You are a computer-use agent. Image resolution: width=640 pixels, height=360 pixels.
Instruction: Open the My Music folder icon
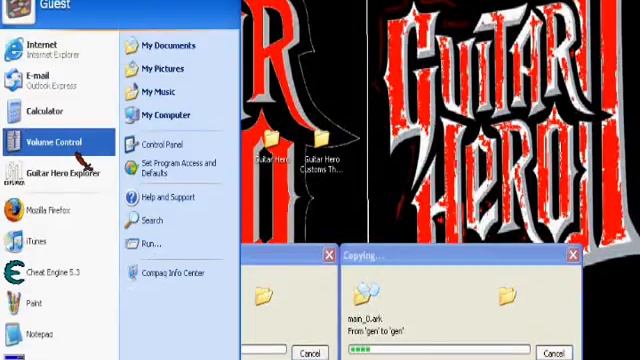click(x=131, y=92)
